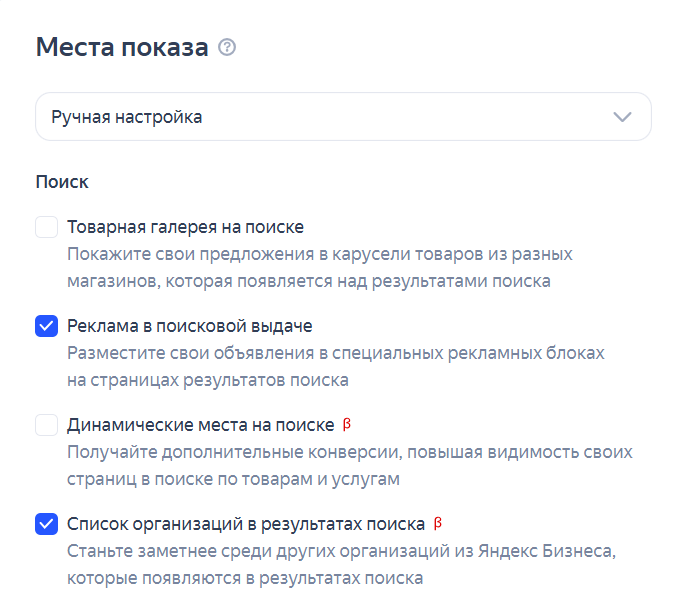The height and width of the screenshot is (602, 683).
Task: Uncheck the Реклама в поисковой выдаче checkbox
Action: coord(47,326)
